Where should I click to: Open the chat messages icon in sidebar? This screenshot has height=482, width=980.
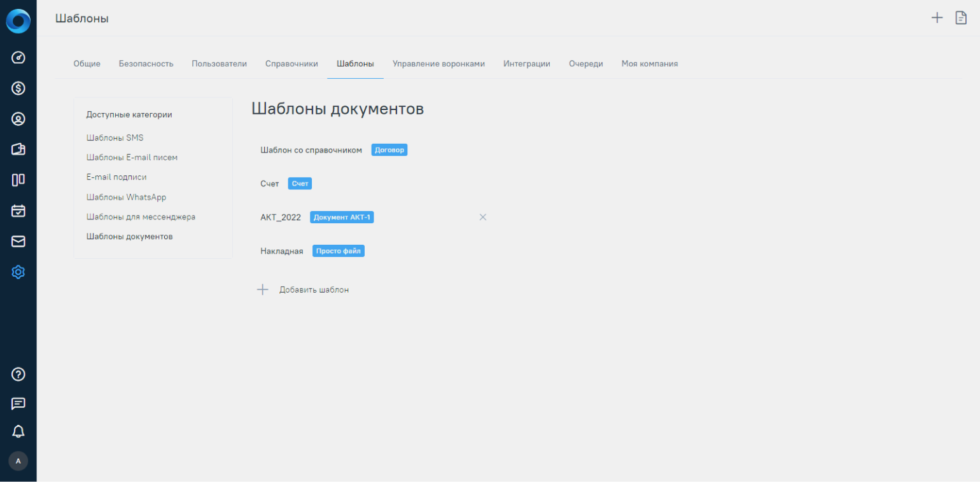pyautogui.click(x=18, y=403)
